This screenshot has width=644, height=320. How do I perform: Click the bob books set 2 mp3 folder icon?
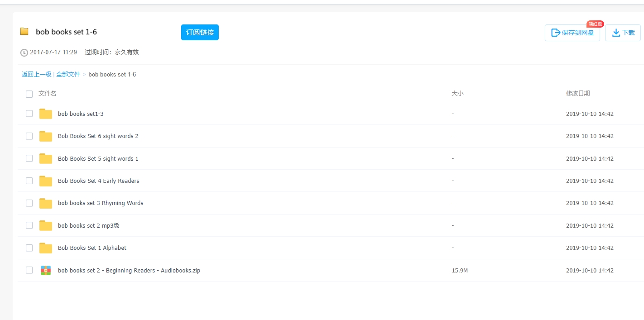click(x=46, y=225)
